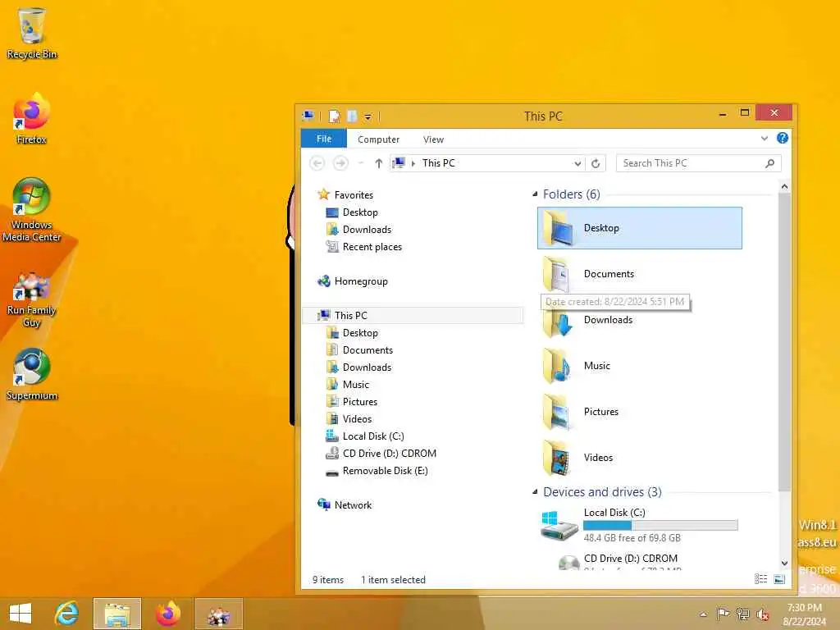
Task: Switch to the Family Guy app on the taskbar
Action: point(218,614)
